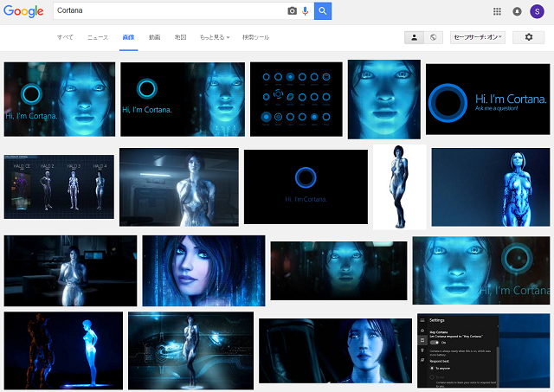Open the Google logo homepage link
The width and height of the screenshot is (554, 392).
(x=23, y=11)
